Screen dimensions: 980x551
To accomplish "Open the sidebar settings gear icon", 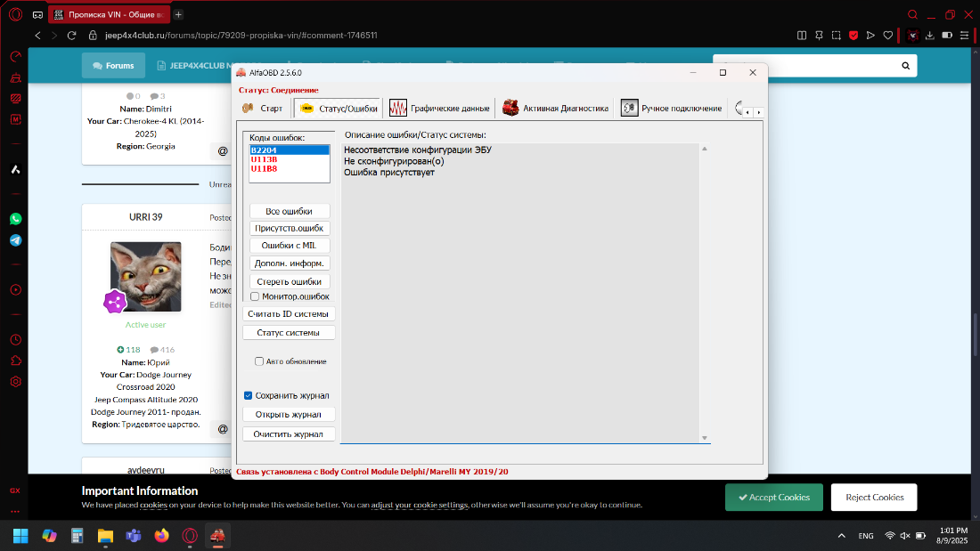I will coord(16,382).
